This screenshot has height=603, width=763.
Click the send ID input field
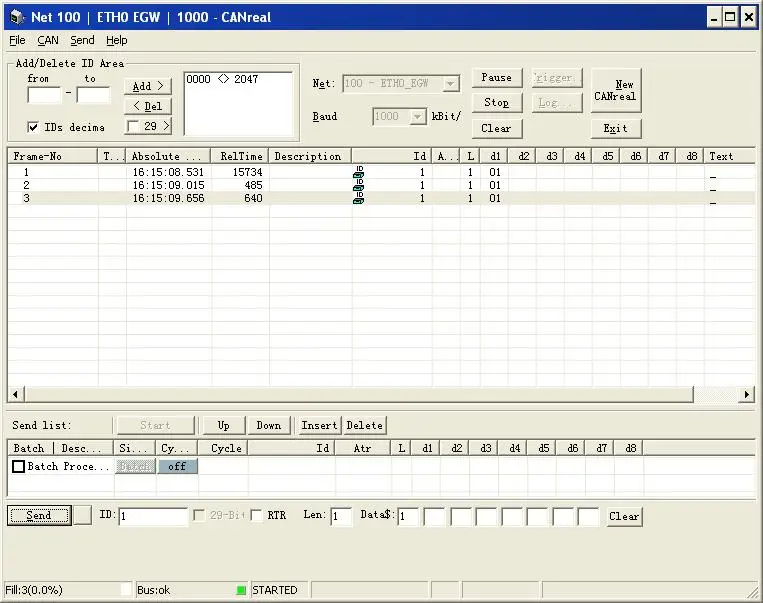(x=153, y=516)
